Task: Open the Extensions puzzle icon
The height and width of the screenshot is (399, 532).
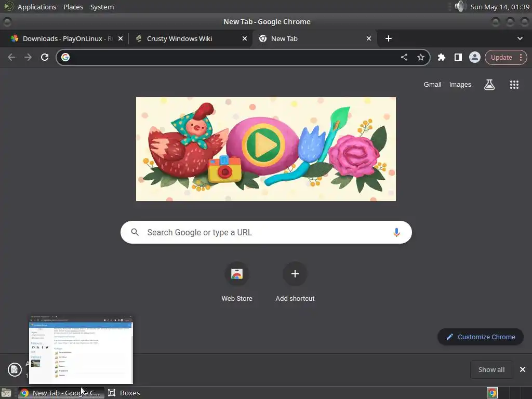Action: tap(441, 57)
